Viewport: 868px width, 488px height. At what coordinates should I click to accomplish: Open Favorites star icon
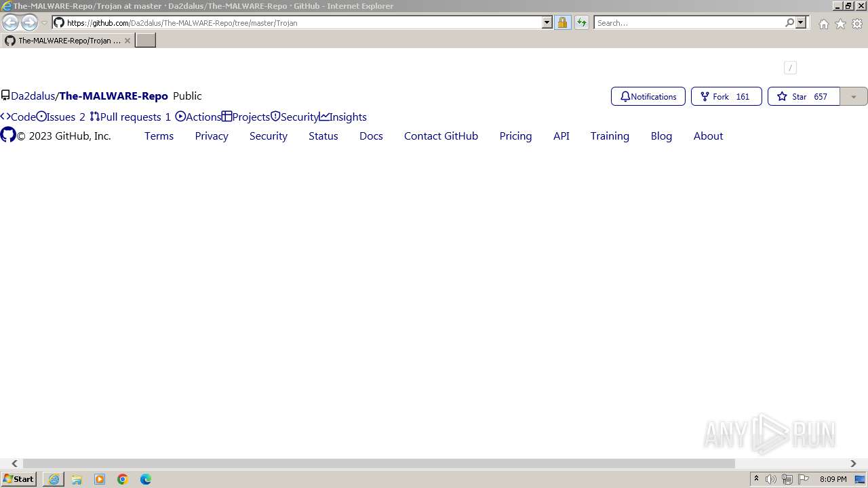tap(840, 24)
